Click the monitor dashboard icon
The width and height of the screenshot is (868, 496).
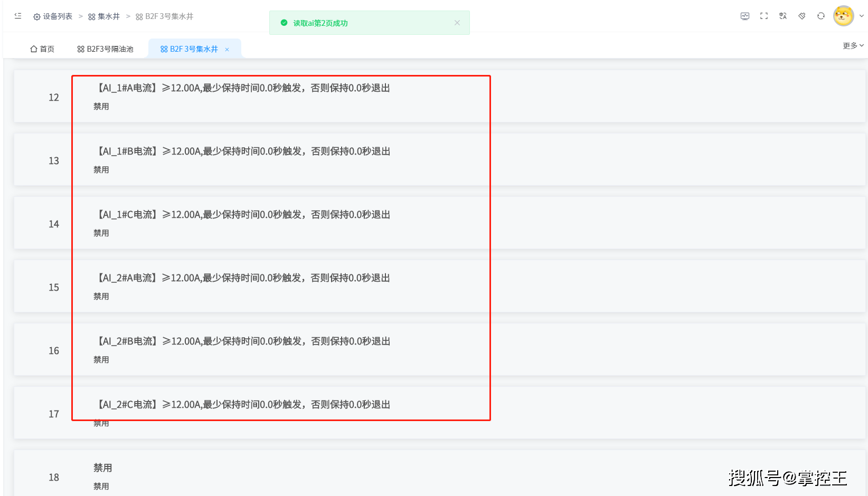click(x=744, y=16)
